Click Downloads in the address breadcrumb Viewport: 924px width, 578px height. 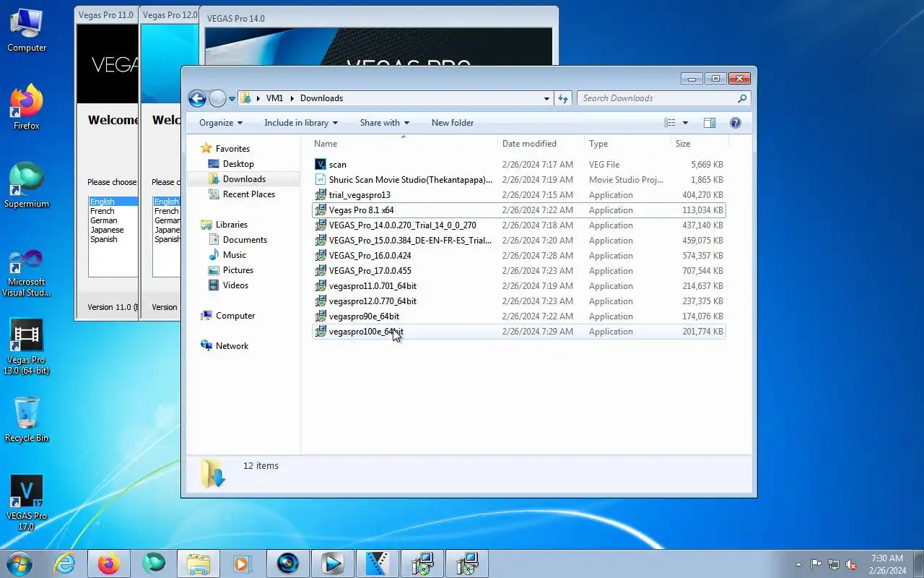tap(321, 98)
